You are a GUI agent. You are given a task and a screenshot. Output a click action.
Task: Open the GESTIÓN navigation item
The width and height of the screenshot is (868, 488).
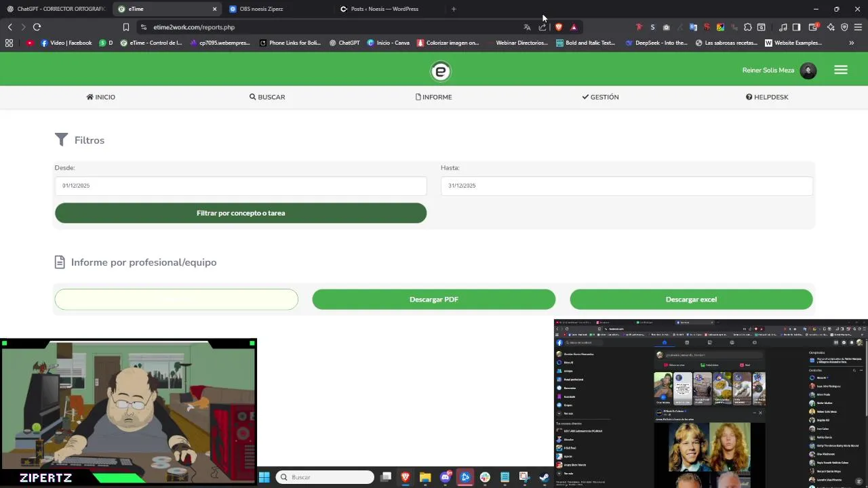tap(600, 97)
